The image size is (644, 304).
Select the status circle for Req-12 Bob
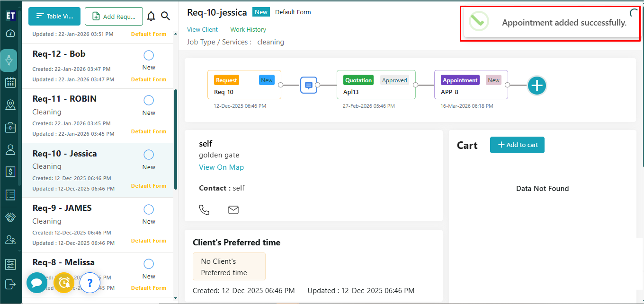click(149, 55)
